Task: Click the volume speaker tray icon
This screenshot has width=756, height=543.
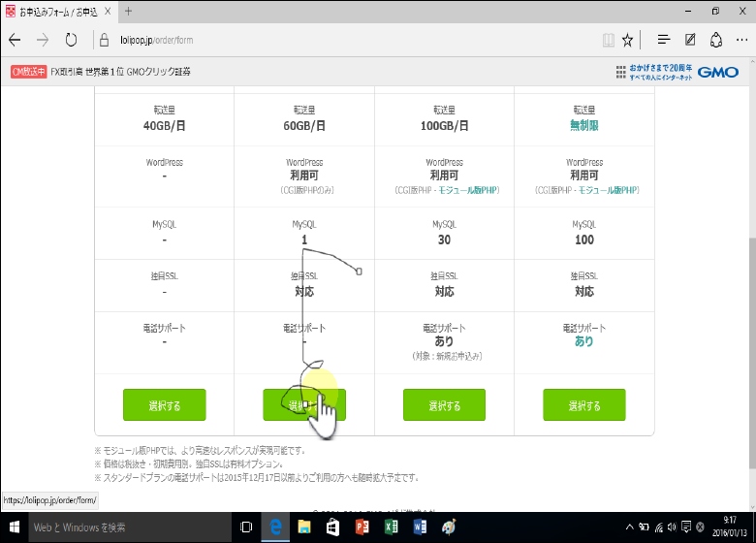Action: tap(672, 527)
